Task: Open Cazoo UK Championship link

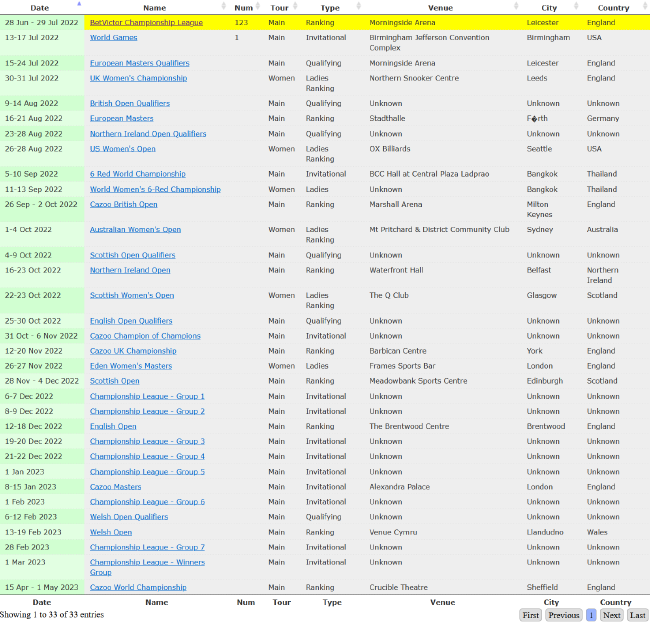Action: [133, 351]
